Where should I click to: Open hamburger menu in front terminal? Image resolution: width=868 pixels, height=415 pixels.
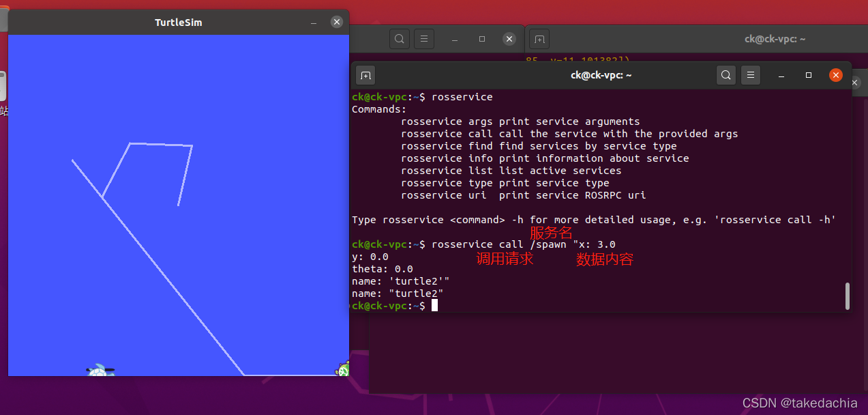click(x=751, y=75)
